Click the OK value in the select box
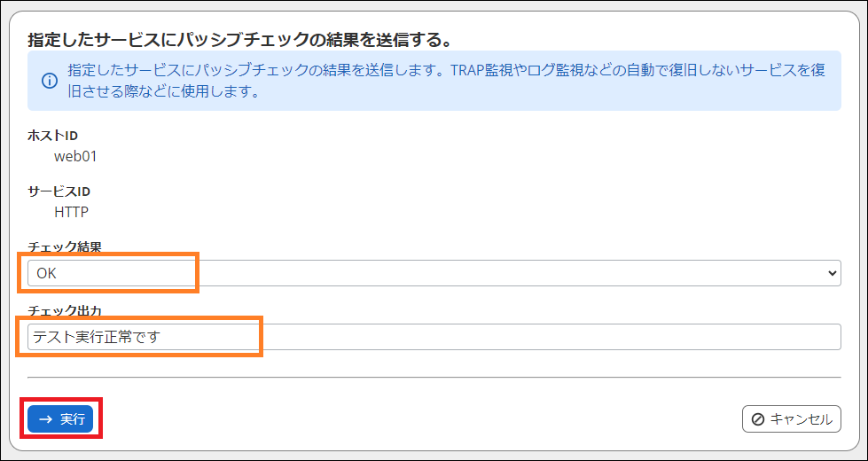The width and height of the screenshot is (868, 461). tap(46, 274)
